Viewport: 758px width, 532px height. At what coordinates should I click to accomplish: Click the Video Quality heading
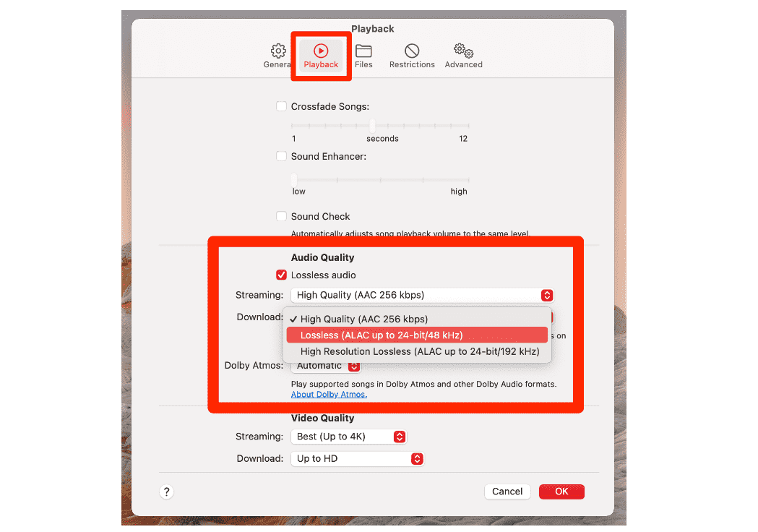(x=322, y=419)
